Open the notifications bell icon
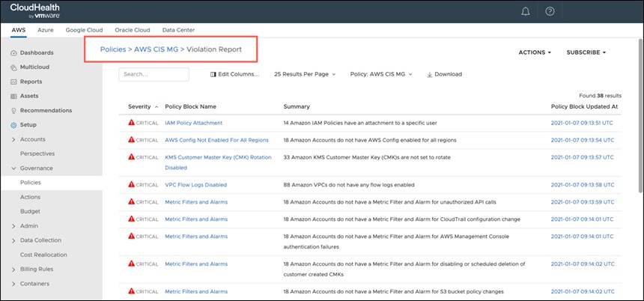644x301 pixels. (x=525, y=11)
